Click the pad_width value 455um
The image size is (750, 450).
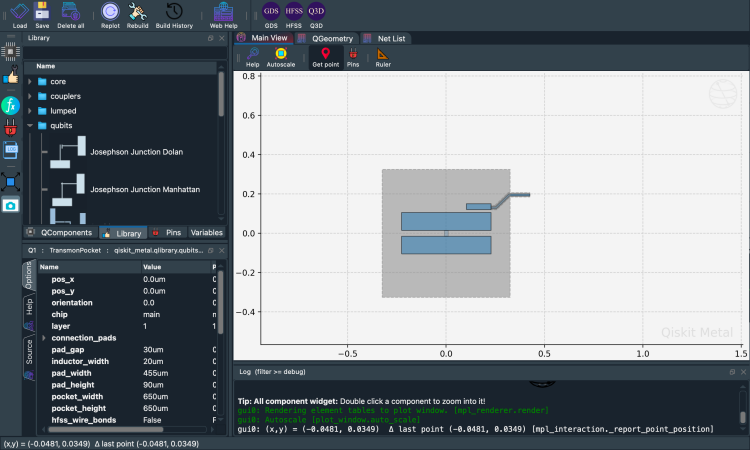[155, 373]
